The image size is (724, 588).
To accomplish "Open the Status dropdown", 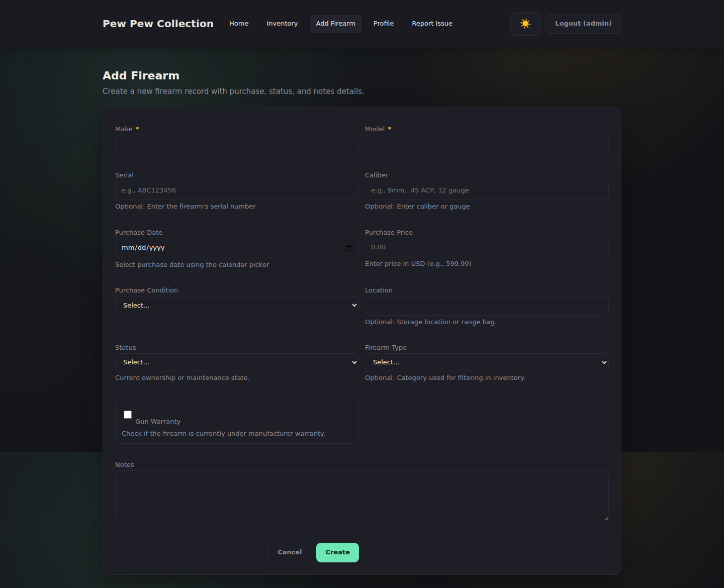I will pos(236,362).
